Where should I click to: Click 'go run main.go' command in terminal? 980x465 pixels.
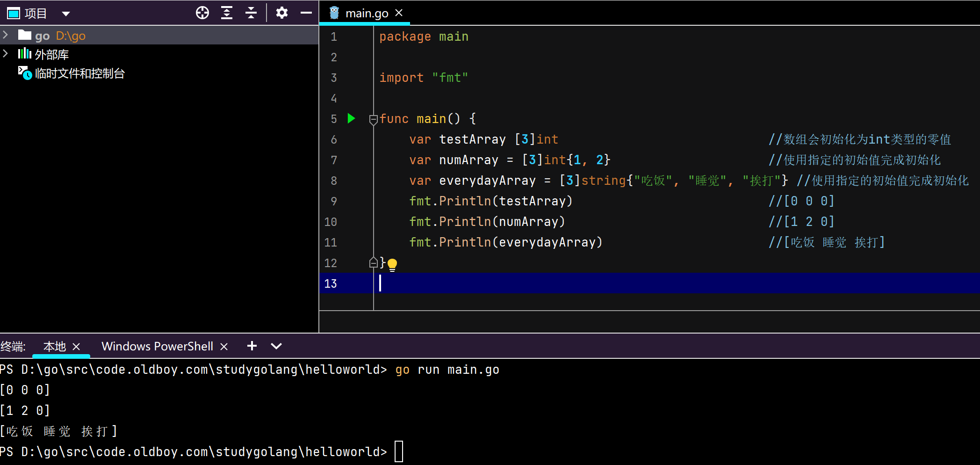click(x=447, y=370)
